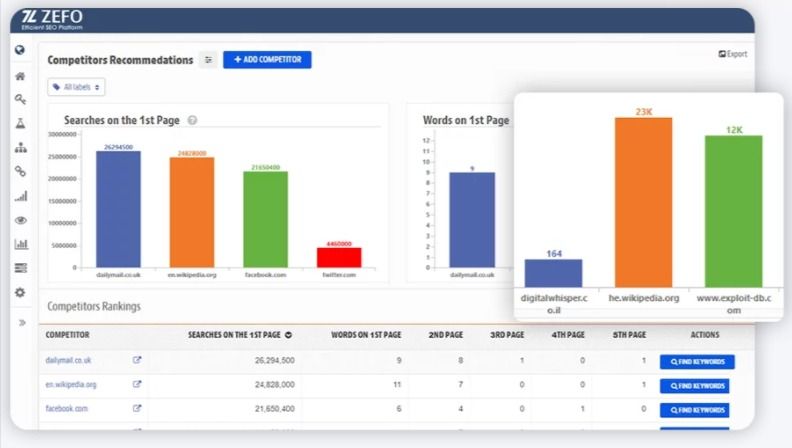Open the home icon in the sidebar
Viewport: 792px width, 448px height.
click(20, 76)
